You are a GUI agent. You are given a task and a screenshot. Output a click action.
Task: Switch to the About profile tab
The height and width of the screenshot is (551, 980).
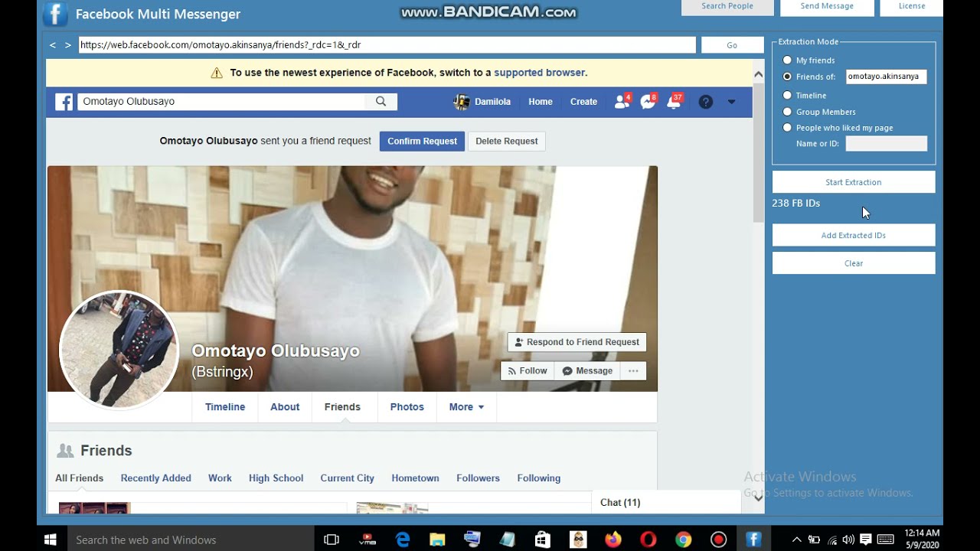point(285,407)
